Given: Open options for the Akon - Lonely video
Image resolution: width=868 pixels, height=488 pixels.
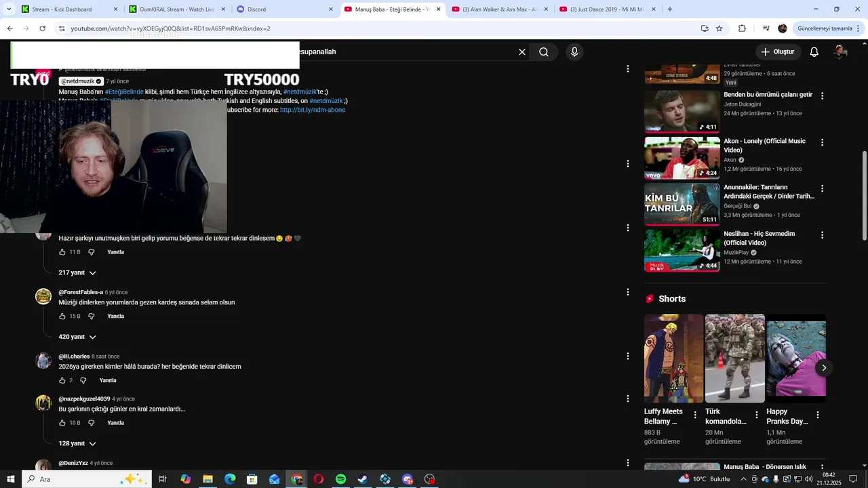Looking at the screenshot, I should click(822, 143).
